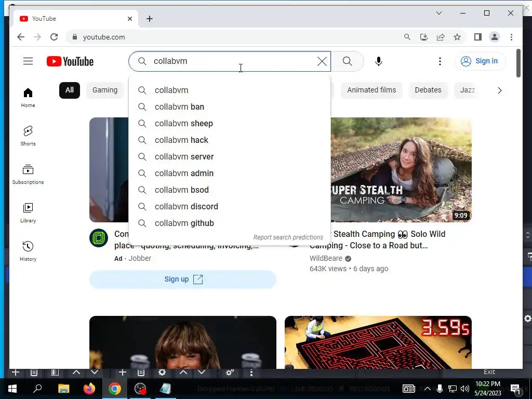This screenshot has width=532, height=399.
Task: Share this page icon in address bar
Action: click(441, 37)
